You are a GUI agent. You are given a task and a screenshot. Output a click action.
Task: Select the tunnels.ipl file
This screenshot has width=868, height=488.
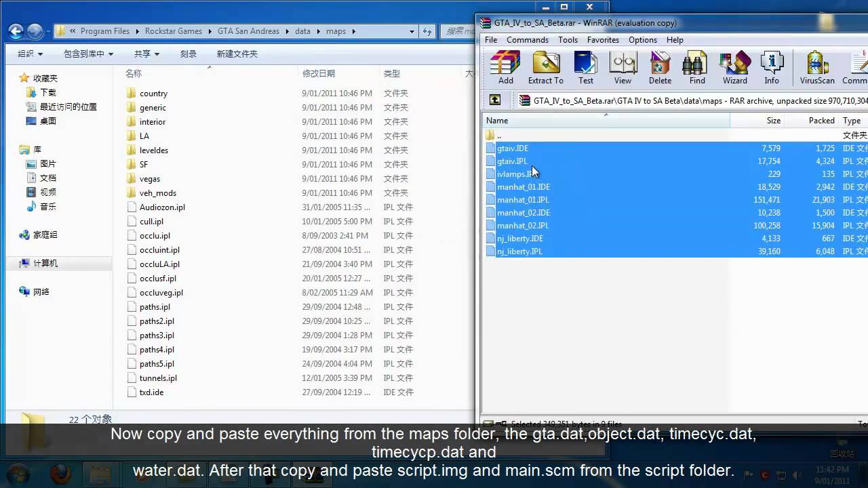(x=158, y=378)
